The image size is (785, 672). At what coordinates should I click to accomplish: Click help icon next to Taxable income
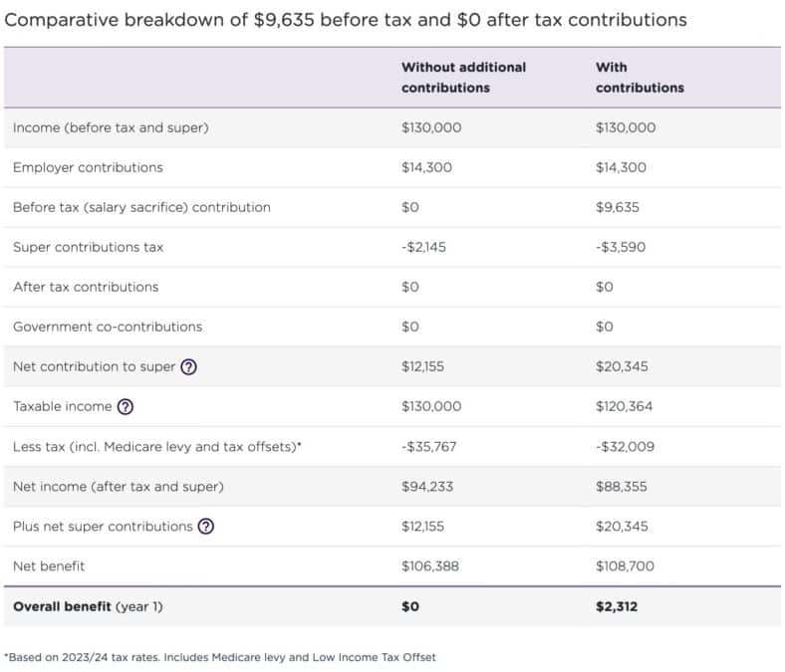126,406
